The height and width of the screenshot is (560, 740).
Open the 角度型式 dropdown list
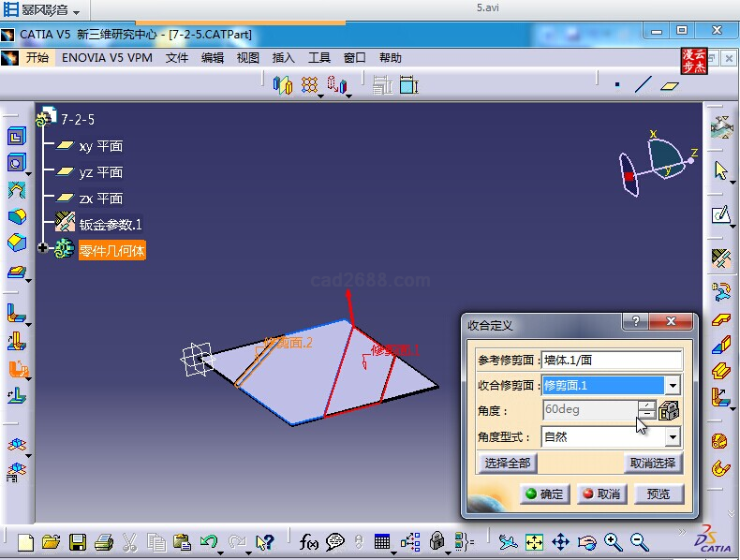click(x=672, y=436)
